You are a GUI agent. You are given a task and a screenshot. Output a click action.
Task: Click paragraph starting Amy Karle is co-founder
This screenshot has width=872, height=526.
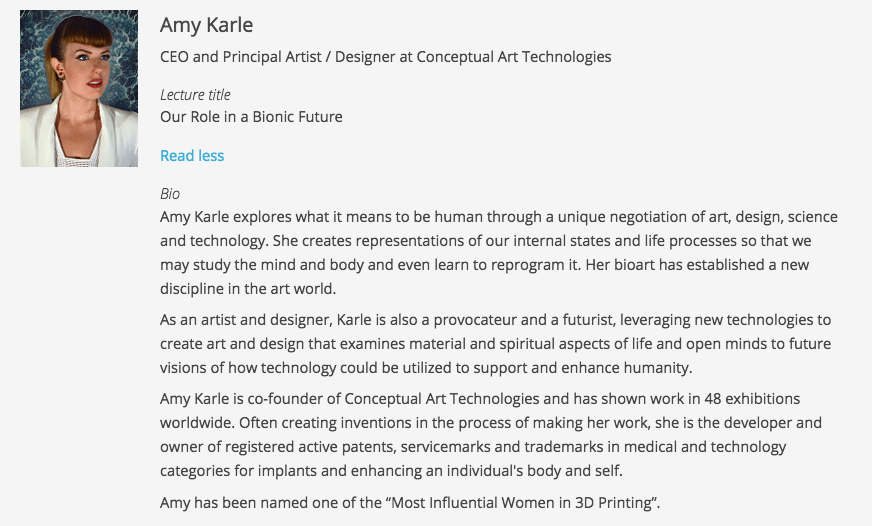(x=491, y=435)
